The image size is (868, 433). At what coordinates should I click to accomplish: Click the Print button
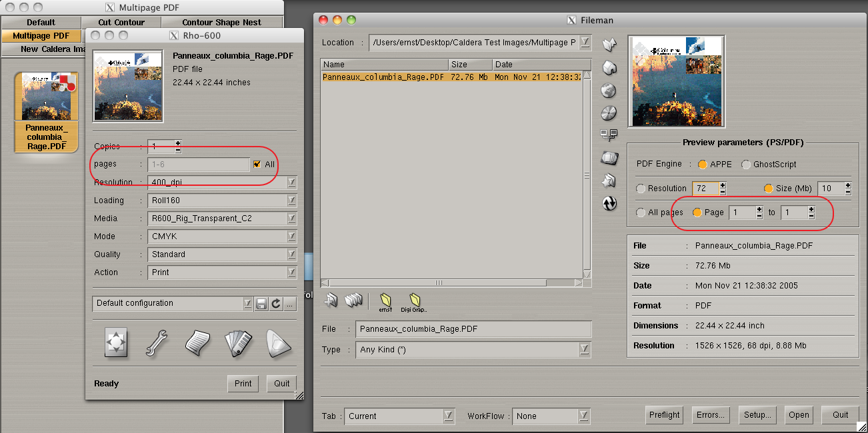point(243,384)
